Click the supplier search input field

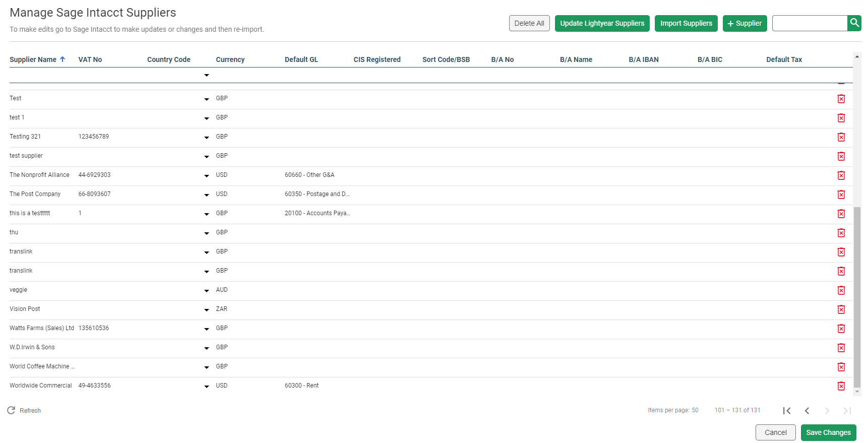click(810, 23)
